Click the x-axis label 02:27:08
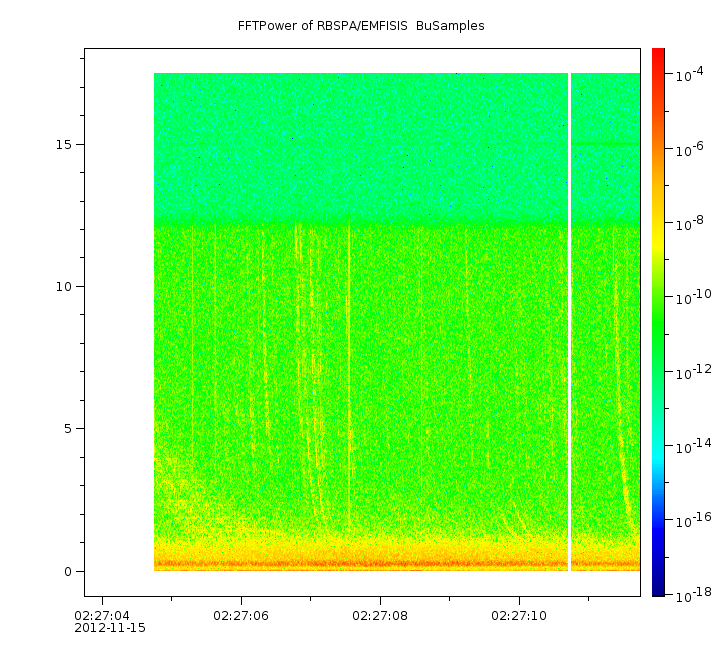Viewport: 724px width, 656px height. tap(380, 616)
